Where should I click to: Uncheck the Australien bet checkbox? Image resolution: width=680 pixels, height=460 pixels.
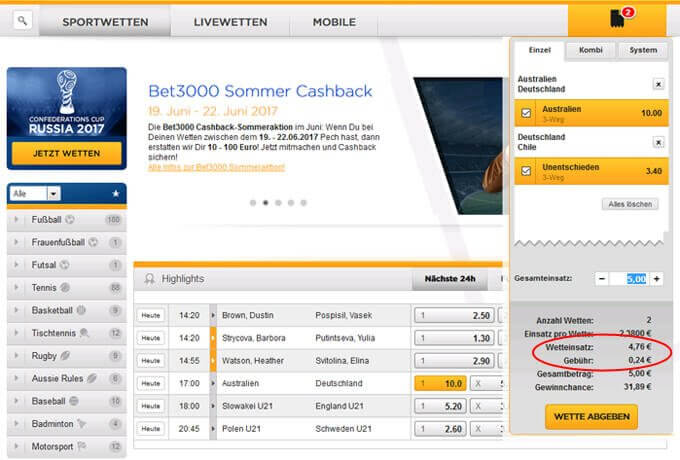coord(526,113)
